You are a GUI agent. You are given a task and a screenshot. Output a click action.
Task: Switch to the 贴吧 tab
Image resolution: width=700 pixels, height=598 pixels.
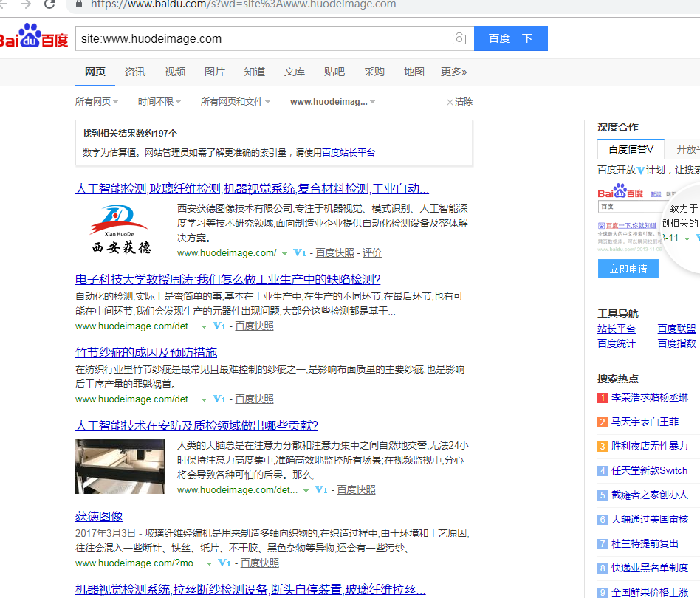click(334, 72)
